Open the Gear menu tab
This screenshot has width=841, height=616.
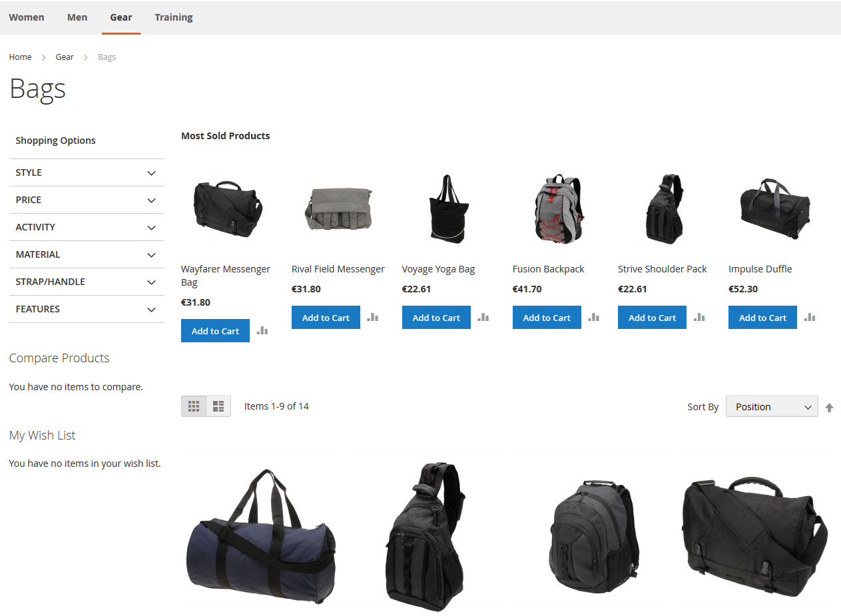pos(121,17)
